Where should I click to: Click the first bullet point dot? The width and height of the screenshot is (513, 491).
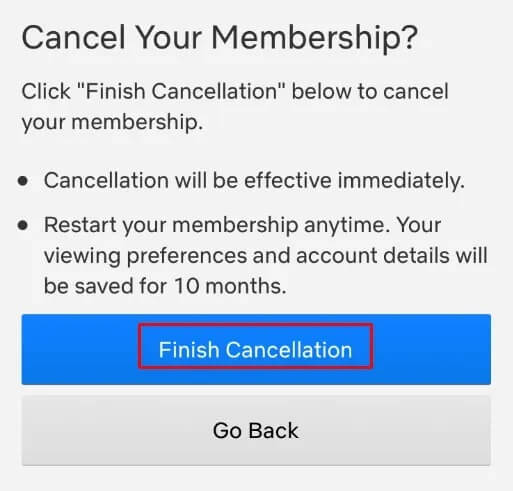23,181
